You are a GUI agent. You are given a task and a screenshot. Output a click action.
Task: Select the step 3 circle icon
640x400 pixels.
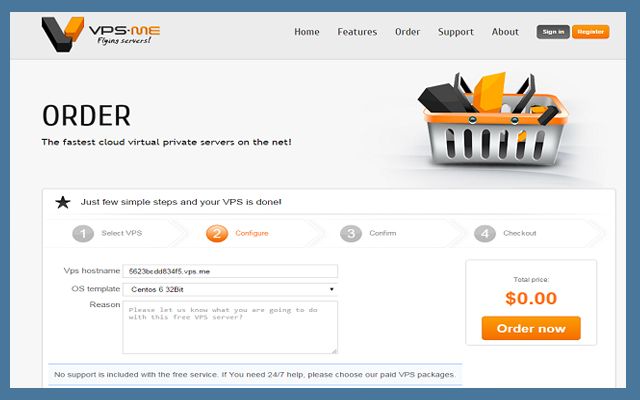(351, 233)
